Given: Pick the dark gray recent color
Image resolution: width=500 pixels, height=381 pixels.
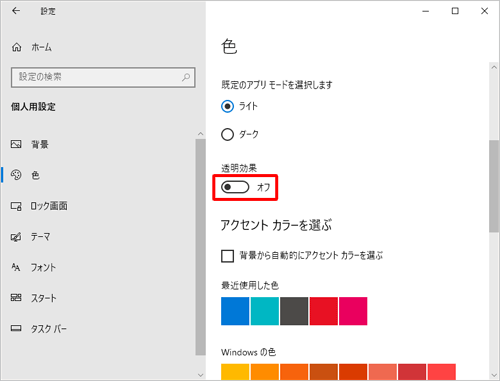Looking at the screenshot, I should (294, 311).
